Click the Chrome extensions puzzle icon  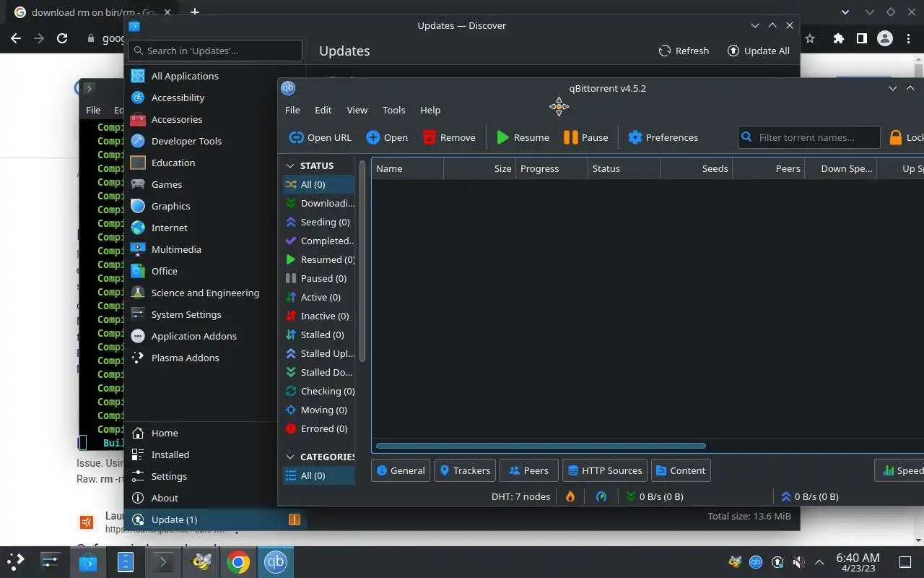pos(838,38)
